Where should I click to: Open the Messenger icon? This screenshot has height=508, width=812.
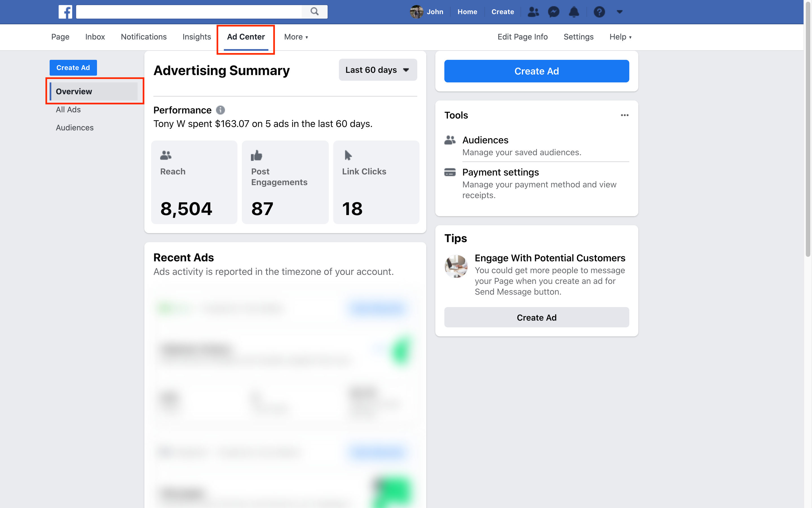(x=554, y=12)
